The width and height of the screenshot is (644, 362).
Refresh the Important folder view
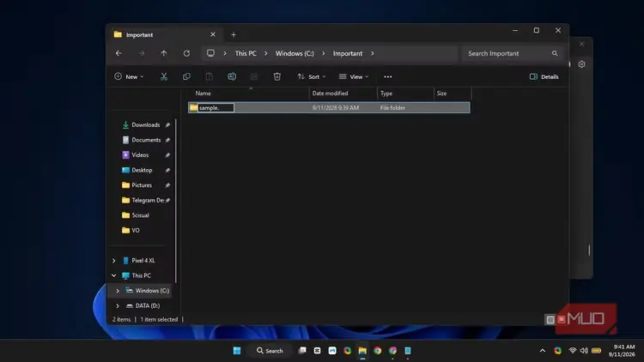click(186, 53)
